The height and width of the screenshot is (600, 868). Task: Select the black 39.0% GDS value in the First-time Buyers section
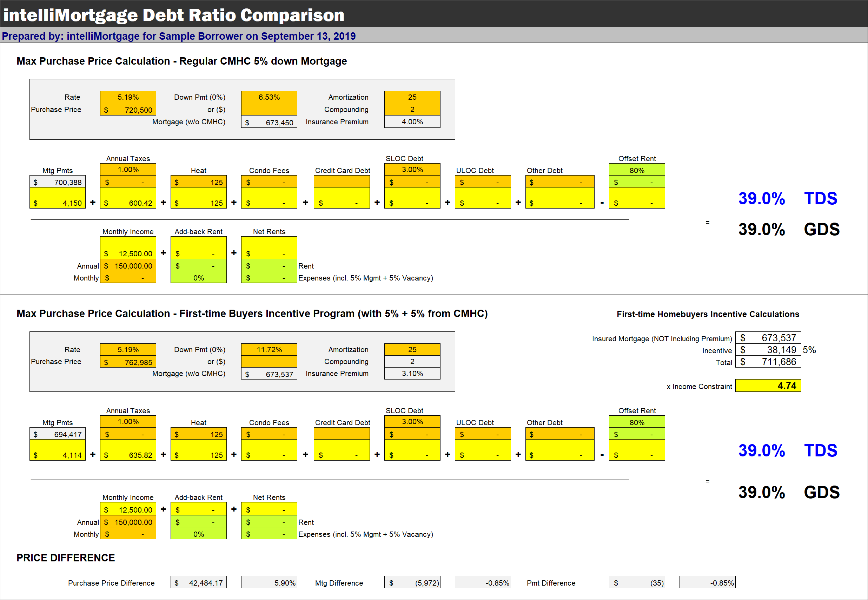[x=762, y=492]
